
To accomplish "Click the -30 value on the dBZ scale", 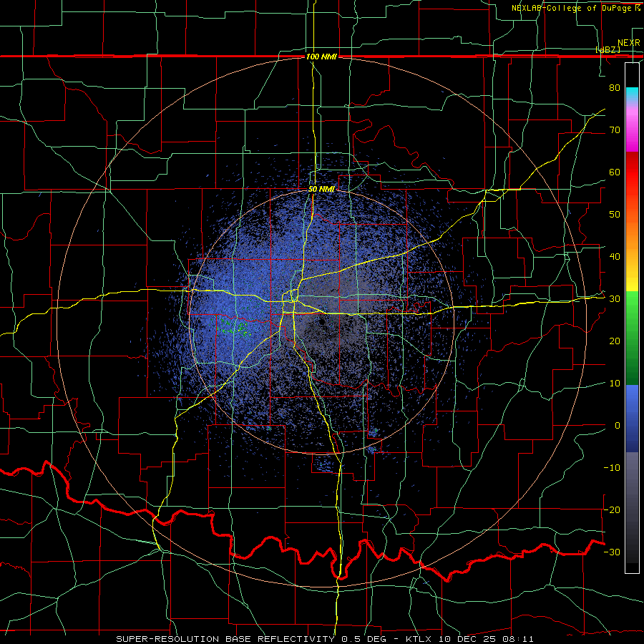I will [612, 552].
